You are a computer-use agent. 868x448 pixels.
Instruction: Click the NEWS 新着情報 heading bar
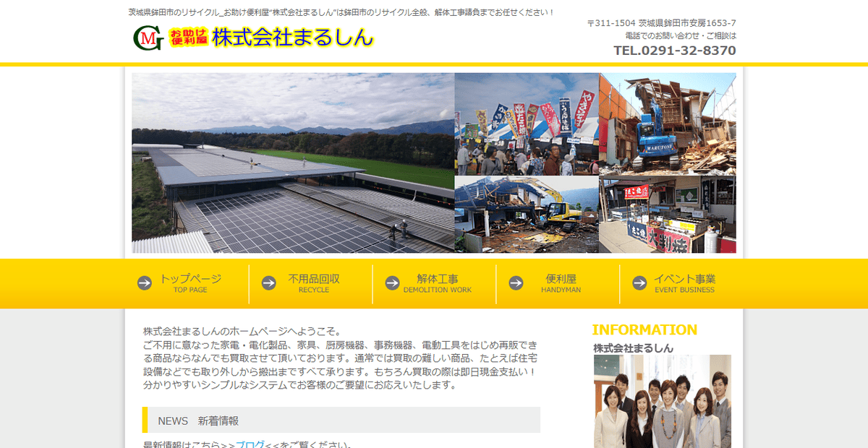(x=340, y=420)
